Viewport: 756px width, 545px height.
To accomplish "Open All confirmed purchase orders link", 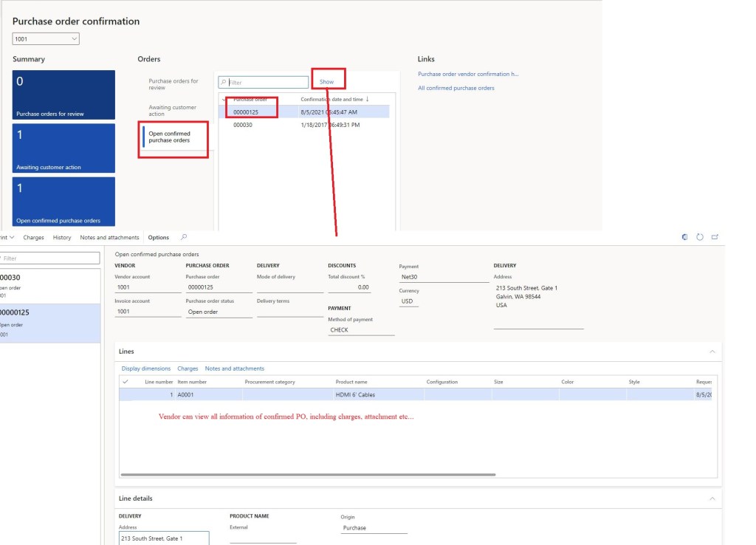I will pos(456,88).
